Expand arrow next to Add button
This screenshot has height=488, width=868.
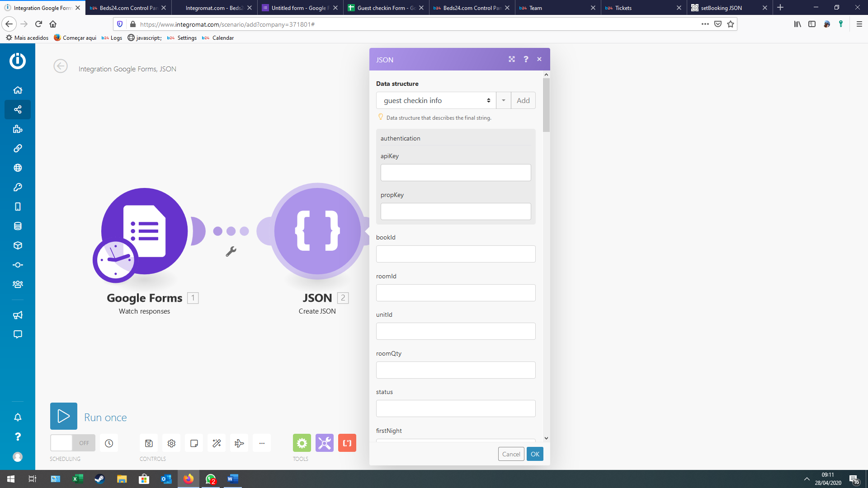(504, 100)
